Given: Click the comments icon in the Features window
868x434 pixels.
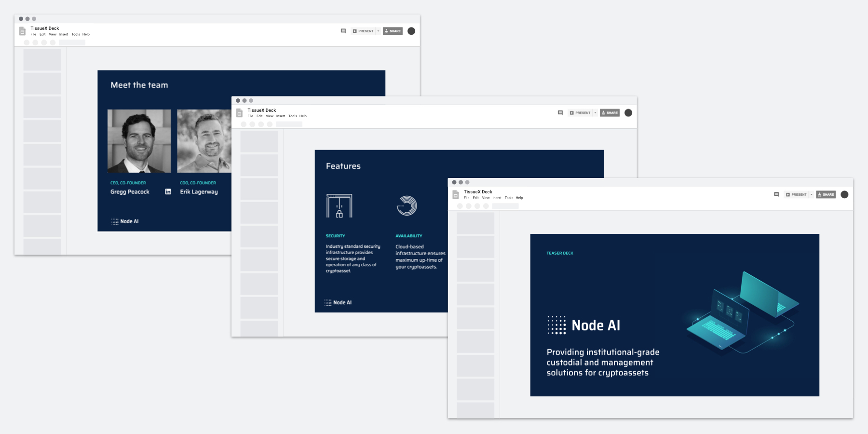Looking at the screenshot, I should click(x=560, y=112).
